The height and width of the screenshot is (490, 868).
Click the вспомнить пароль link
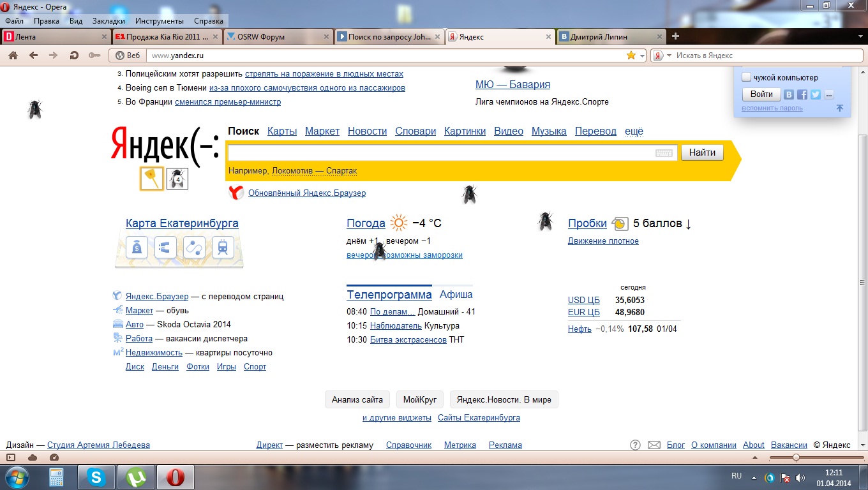[x=772, y=108]
